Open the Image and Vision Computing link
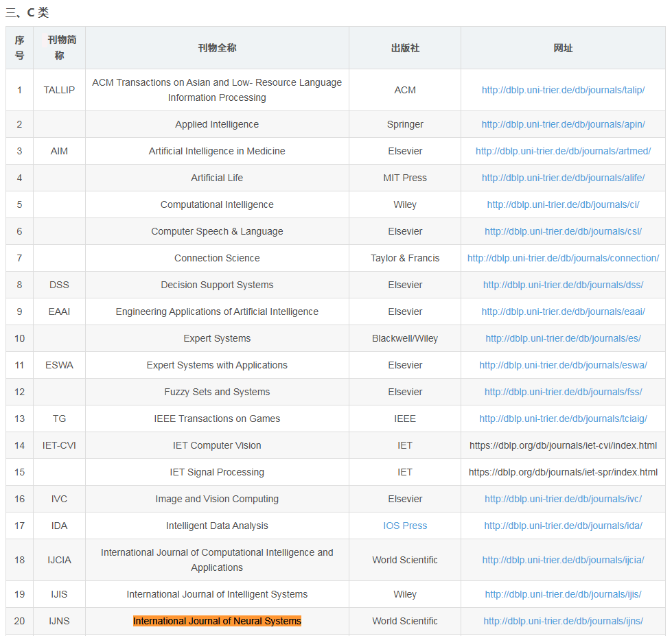 coord(563,499)
